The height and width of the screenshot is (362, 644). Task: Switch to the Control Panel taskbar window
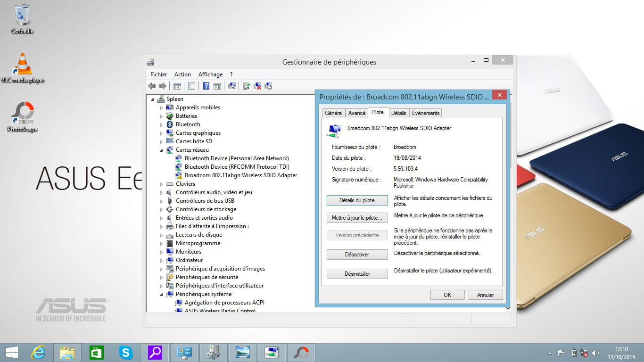pyautogui.click(x=184, y=353)
